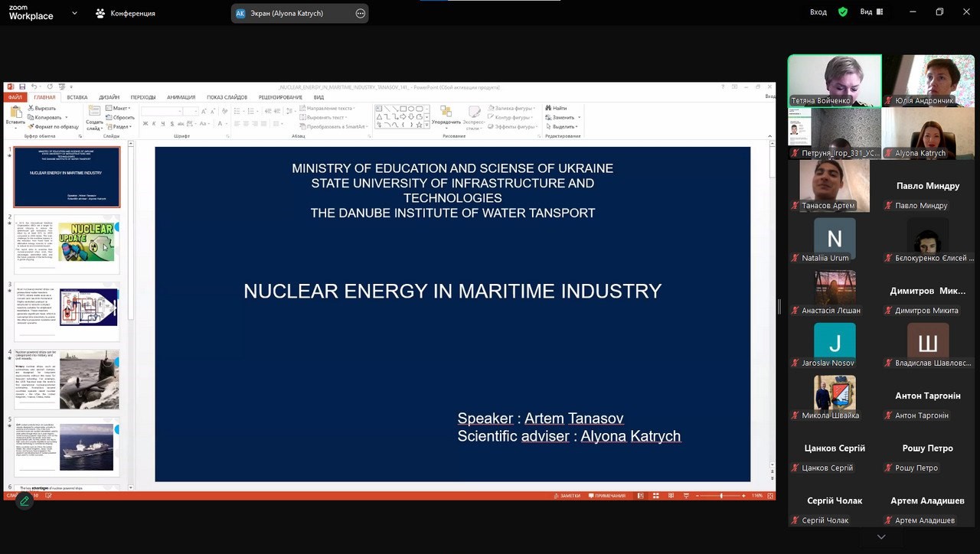This screenshot has height=554, width=980.
Task: Click Cut (Вырезать) in the clipboard group
Action: click(41, 108)
